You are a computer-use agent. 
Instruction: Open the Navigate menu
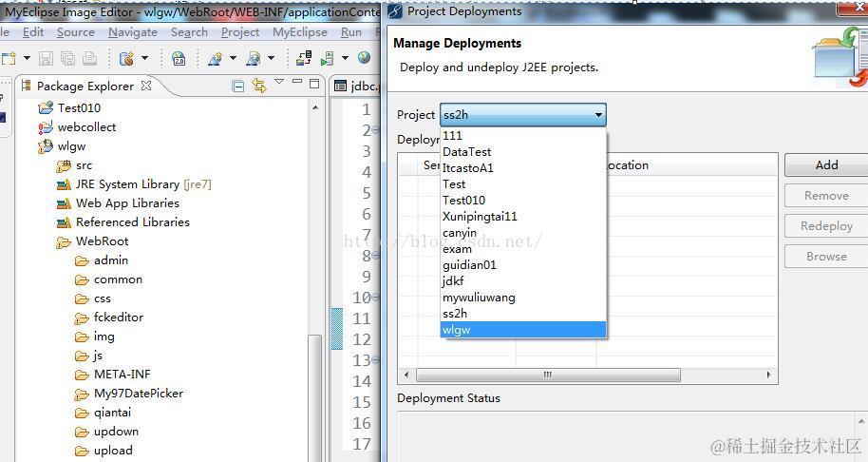coord(133,32)
